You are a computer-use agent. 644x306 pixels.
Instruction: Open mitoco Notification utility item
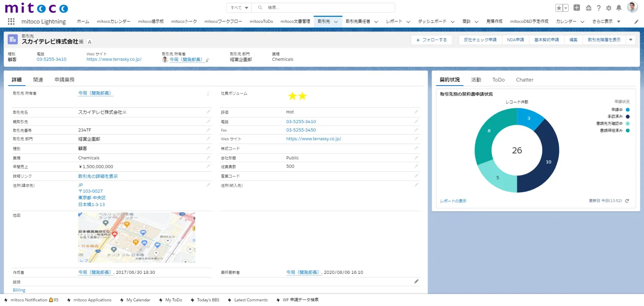click(x=31, y=300)
